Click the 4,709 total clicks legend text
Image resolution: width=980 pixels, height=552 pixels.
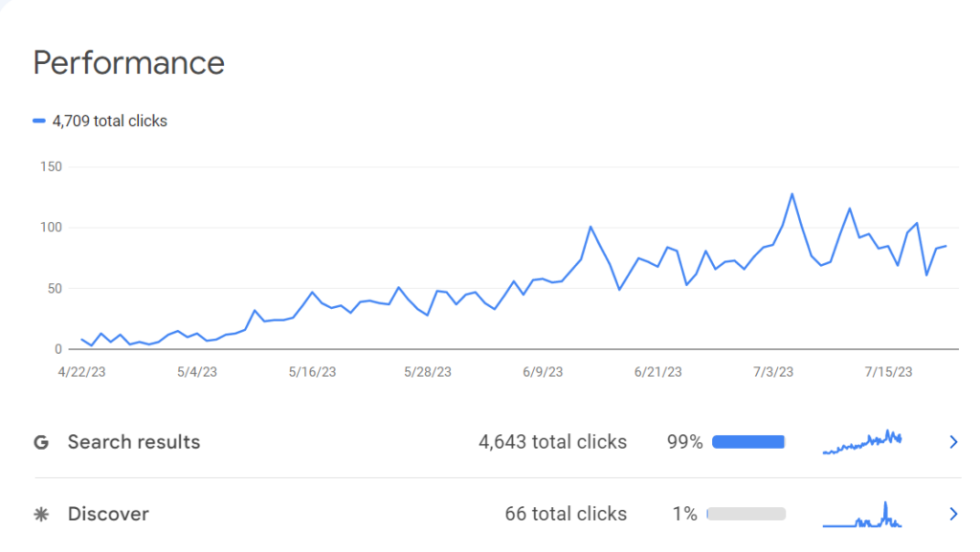[110, 121]
